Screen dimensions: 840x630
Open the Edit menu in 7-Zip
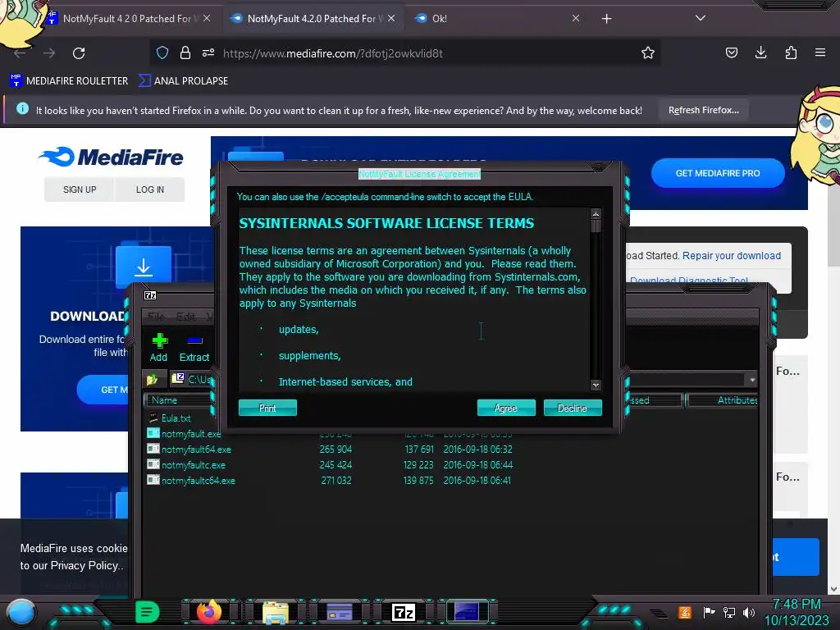186,317
